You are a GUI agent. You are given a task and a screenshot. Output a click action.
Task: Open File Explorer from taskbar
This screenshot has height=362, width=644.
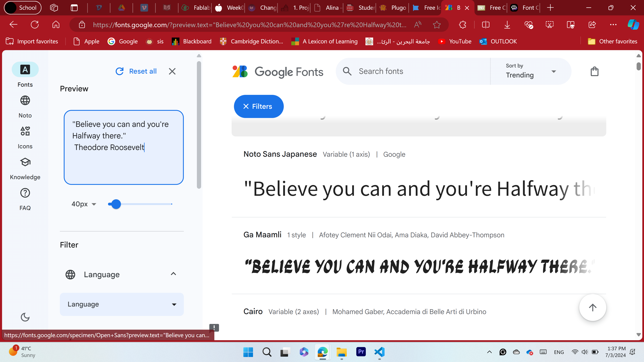pos(341,352)
